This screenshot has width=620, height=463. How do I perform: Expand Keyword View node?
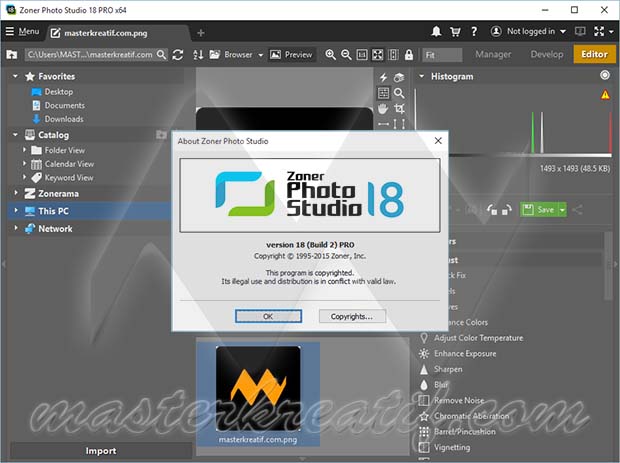point(25,177)
